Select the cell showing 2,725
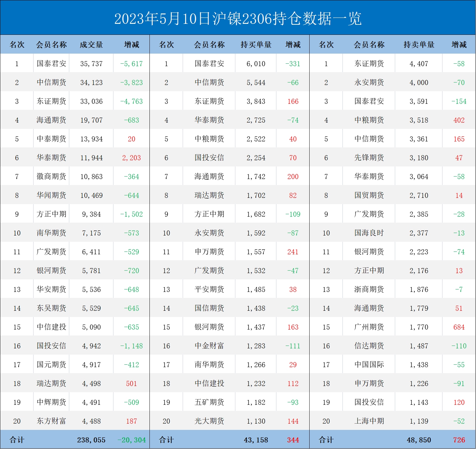The height and width of the screenshot is (449, 476). (x=256, y=120)
